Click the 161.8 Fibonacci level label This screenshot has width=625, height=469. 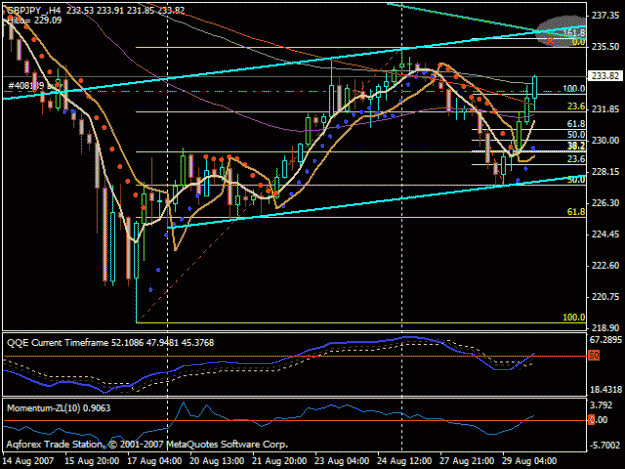coord(574,33)
